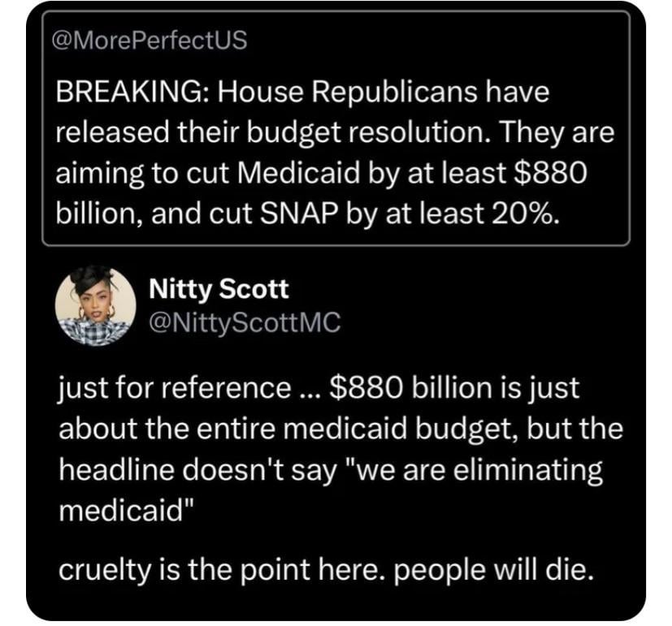Screen dimensions: 672x626
Task: Open the @NittyScottMC handle
Action: point(243,322)
